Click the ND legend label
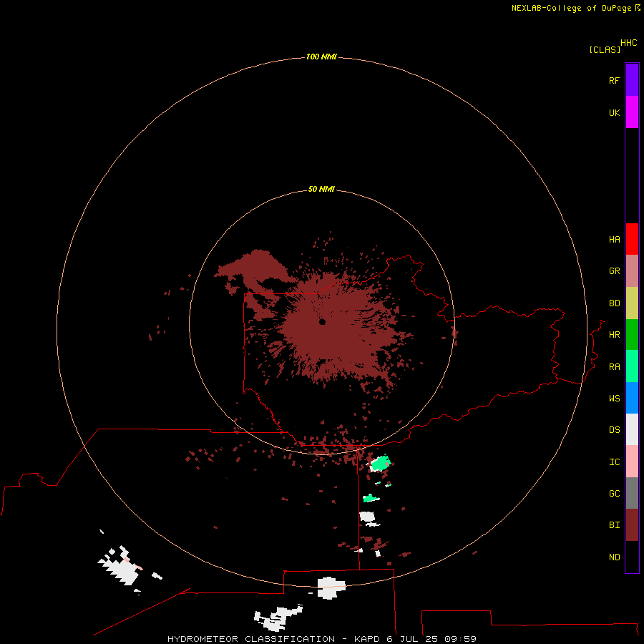Screen dimensions: 644x644 click(614, 557)
